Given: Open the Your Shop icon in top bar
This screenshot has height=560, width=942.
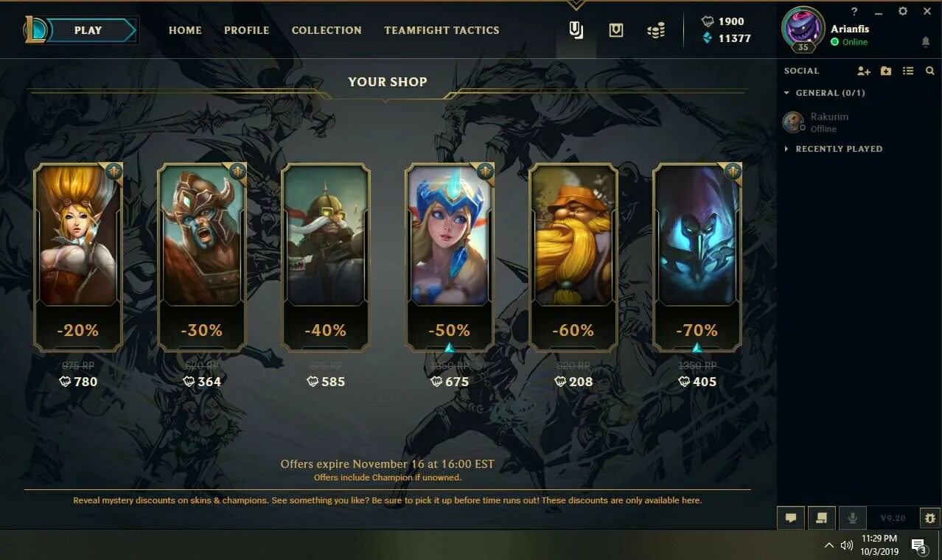Looking at the screenshot, I should click(x=576, y=30).
